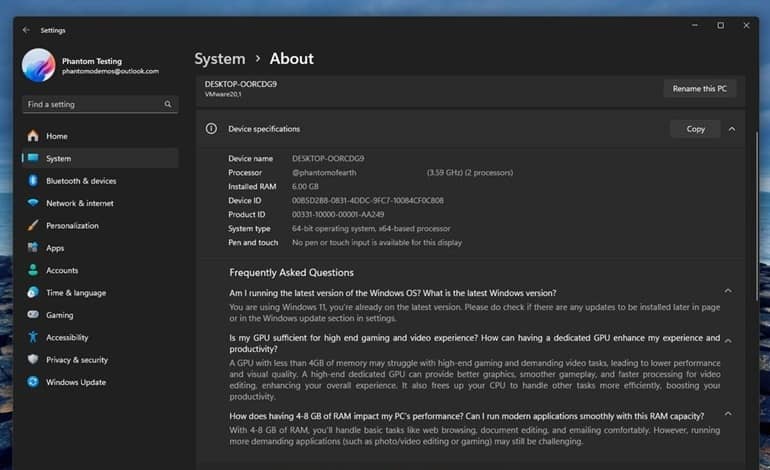Click the Accessibility figure icon

(33, 337)
